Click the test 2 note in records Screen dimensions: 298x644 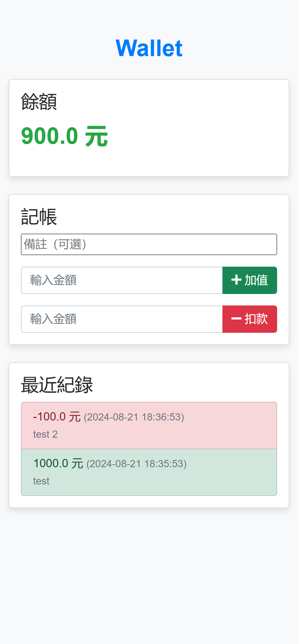(x=45, y=434)
